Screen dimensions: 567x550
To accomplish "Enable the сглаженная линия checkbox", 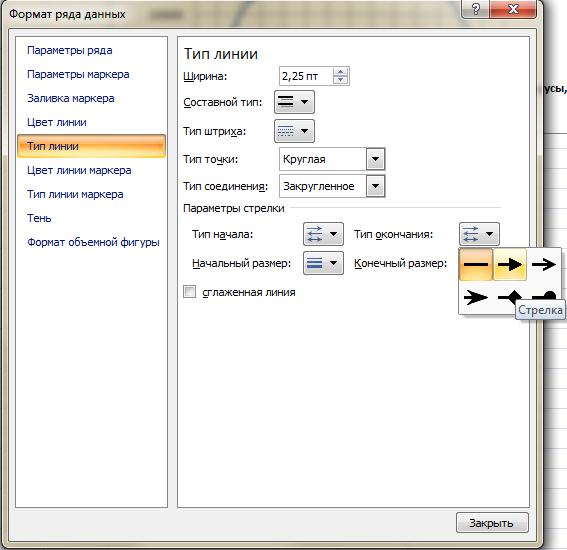I will tap(189, 291).
